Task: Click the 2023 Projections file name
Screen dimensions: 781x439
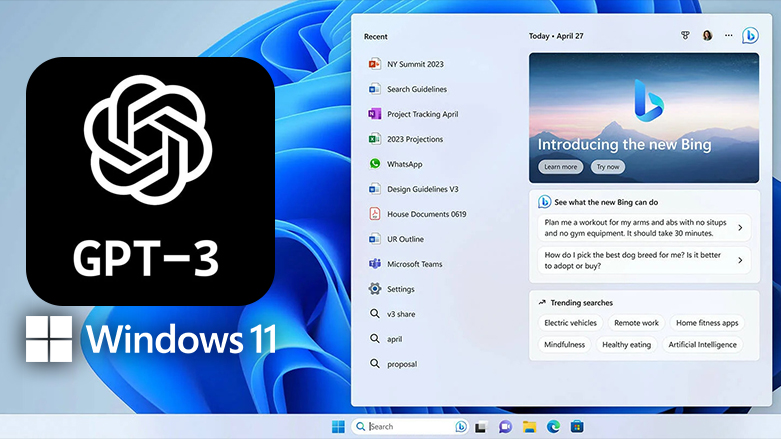Action: click(415, 139)
